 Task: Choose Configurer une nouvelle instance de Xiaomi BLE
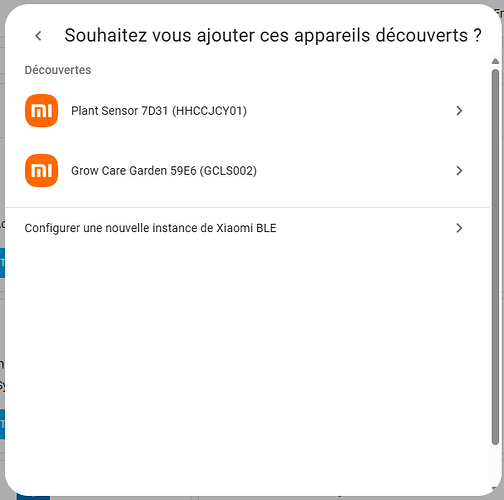[x=247, y=228]
